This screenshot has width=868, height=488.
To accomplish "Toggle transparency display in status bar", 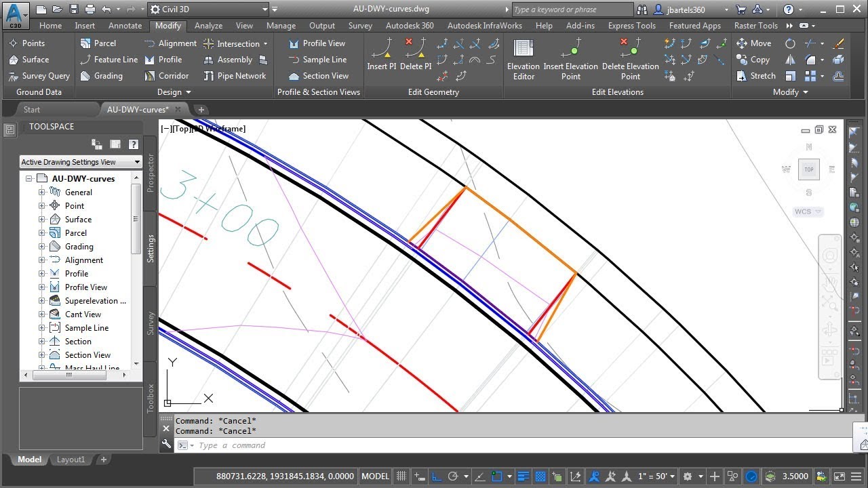I will pos(540,476).
